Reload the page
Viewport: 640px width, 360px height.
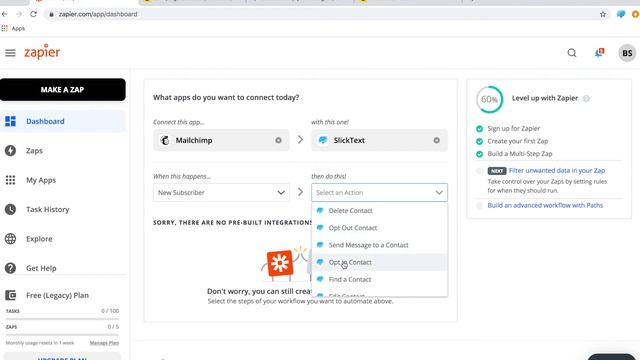point(33,14)
